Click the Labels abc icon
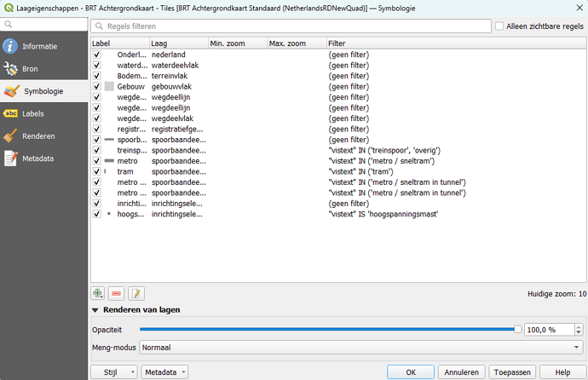The height and width of the screenshot is (380, 588). [x=10, y=113]
